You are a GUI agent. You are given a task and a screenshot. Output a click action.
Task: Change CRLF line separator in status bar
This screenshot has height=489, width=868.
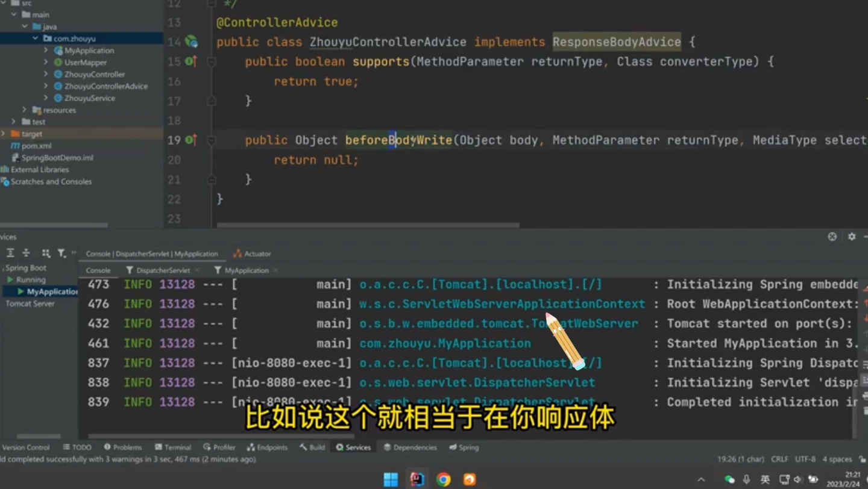[779, 459]
